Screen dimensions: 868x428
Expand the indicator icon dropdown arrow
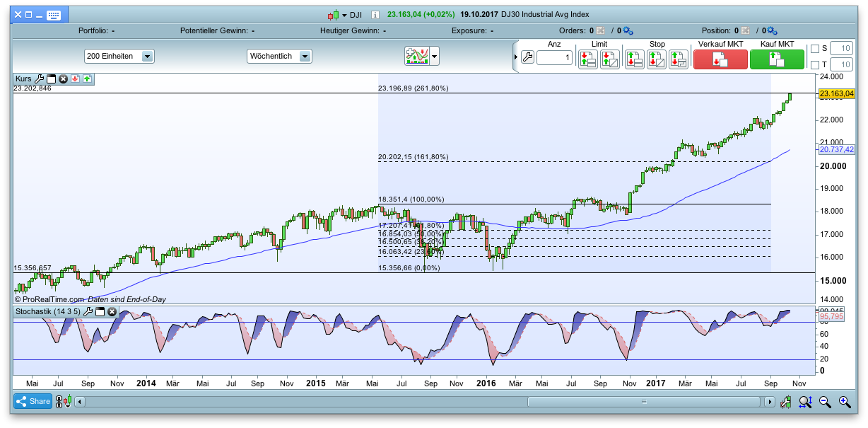pyautogui.click(x=435, y=56)
